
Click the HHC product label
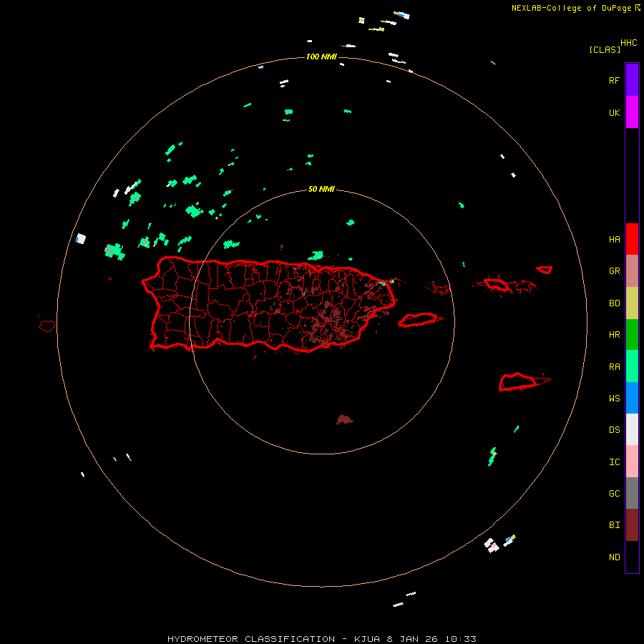pos(628,43)
